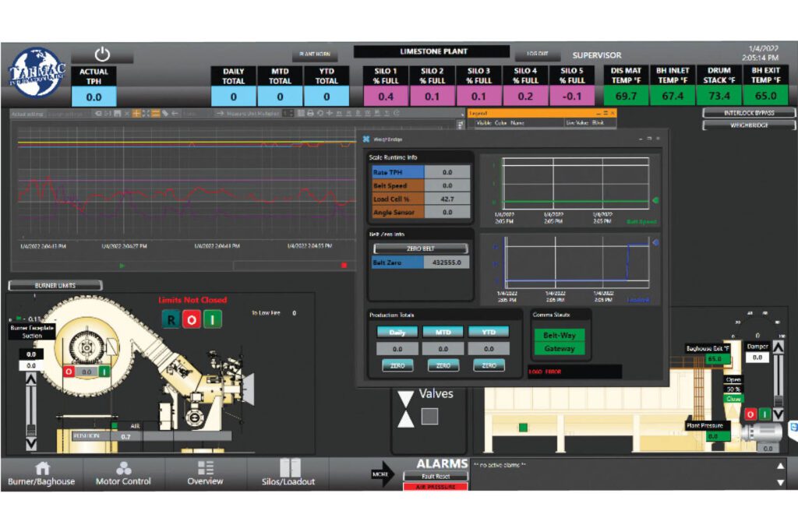The image size is (798, 532).
Task: Click the Fault Reset button under Alarms
Action: 435,477
